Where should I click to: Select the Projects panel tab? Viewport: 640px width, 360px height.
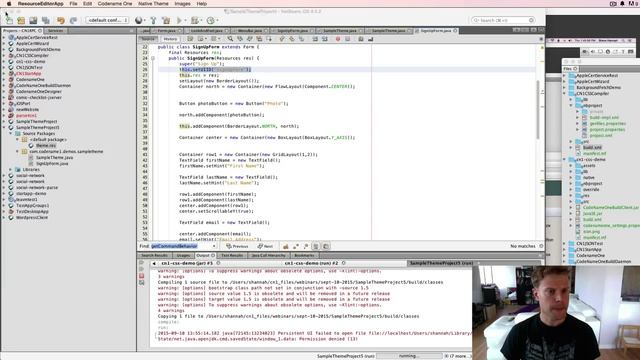(x=22, y=31)
